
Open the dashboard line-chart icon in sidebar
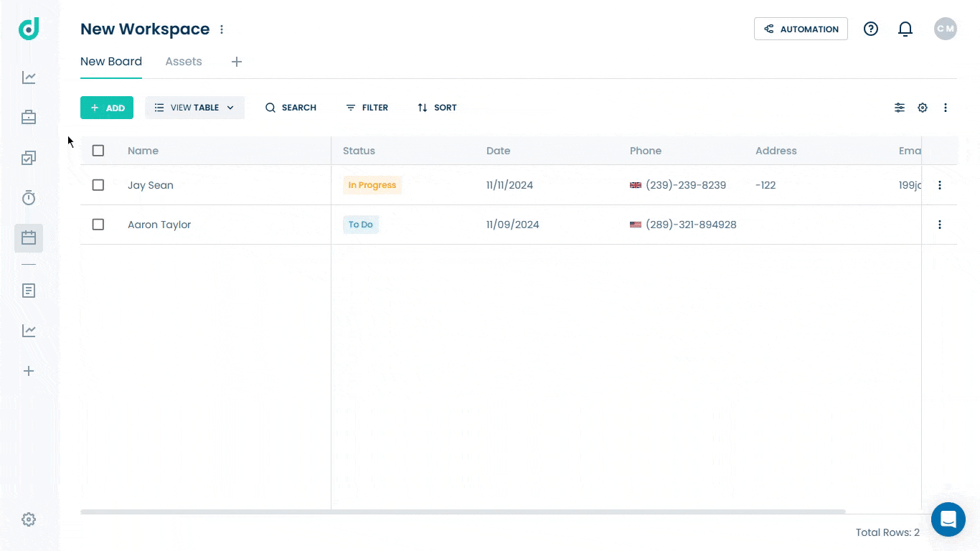point(29,77)
